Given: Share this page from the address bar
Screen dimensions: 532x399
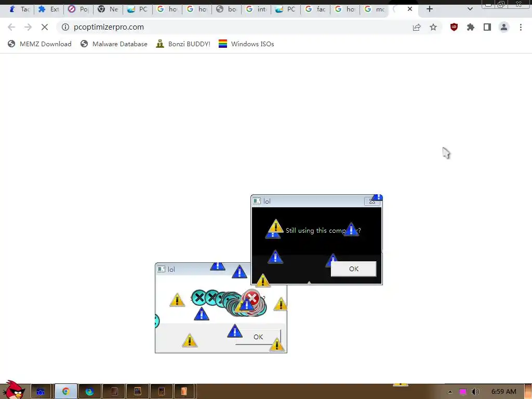Looking at the screenshot, I should point(417,27).
